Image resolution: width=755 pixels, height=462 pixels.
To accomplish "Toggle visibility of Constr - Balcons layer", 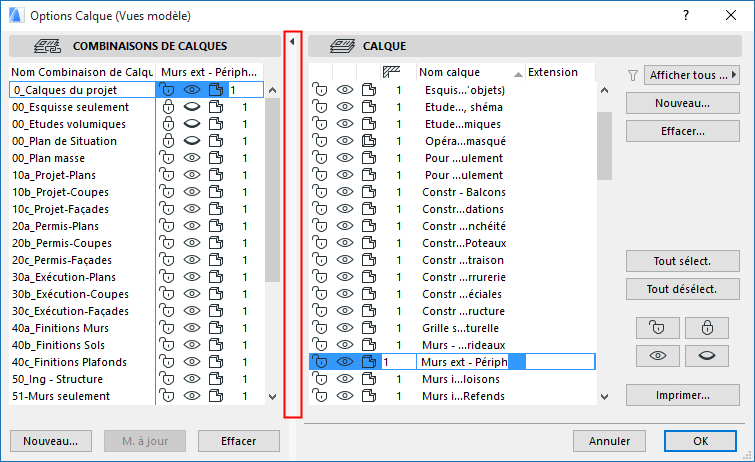I will 345,192.
